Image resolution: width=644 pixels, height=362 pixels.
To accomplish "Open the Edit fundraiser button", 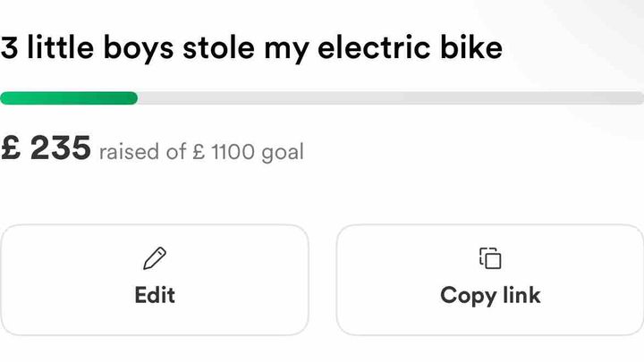I will click(x=155, y=280).
